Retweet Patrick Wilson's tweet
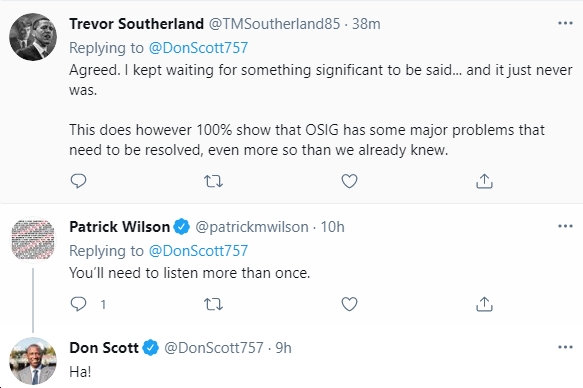583x388 pixels. pos(213,304)
